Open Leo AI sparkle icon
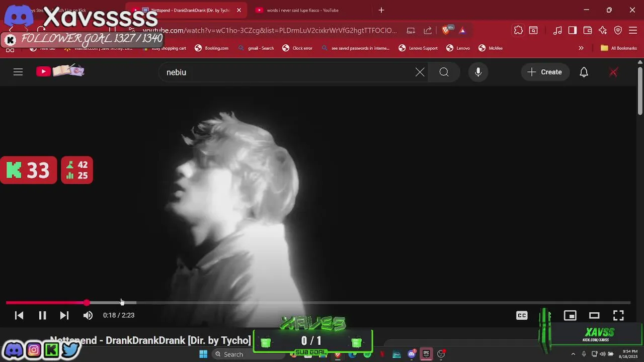This screenshot has height=362, width=644. (603, 31)
